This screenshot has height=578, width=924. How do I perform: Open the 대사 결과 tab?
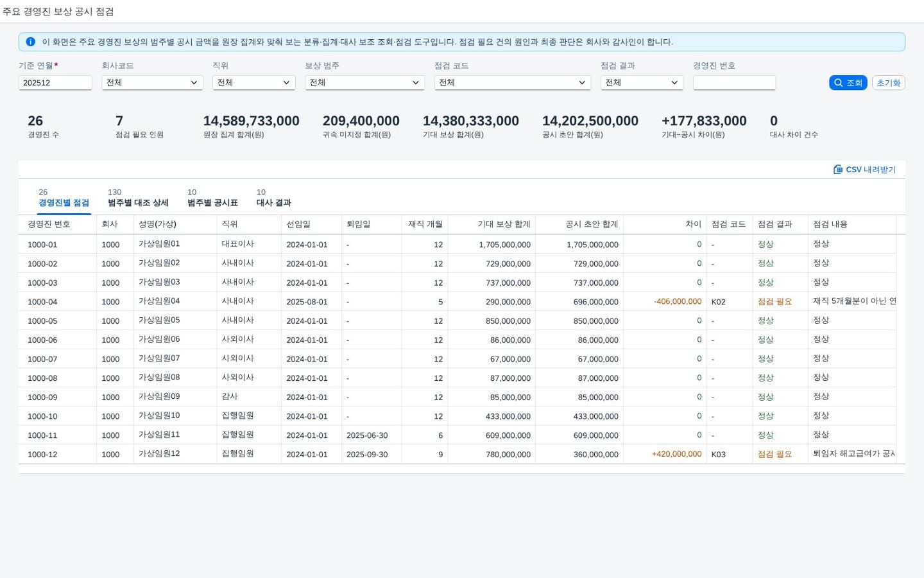[x=273, y=198]
